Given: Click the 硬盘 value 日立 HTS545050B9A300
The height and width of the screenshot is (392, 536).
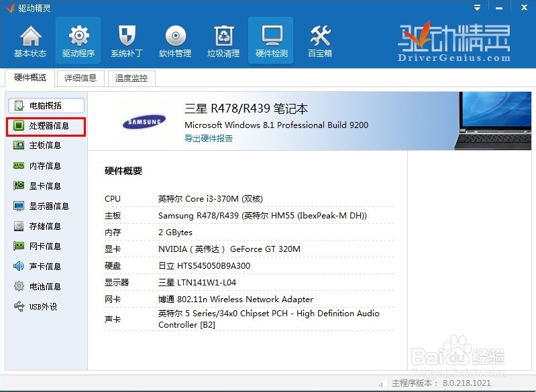Looking at the screenshot, I should click(x=204, y=265).
